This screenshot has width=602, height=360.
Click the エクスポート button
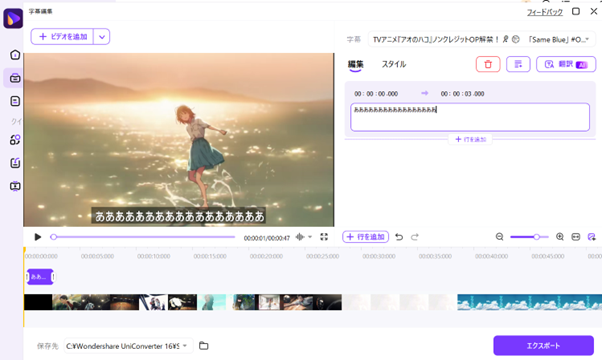pyautogui.click(x=543, y=345)
